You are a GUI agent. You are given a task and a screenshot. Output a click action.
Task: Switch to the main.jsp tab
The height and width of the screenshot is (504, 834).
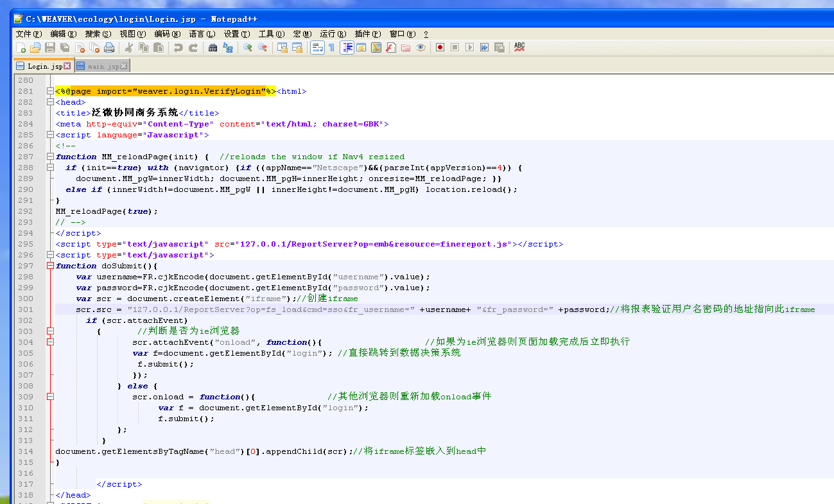(x=103, y=66)
